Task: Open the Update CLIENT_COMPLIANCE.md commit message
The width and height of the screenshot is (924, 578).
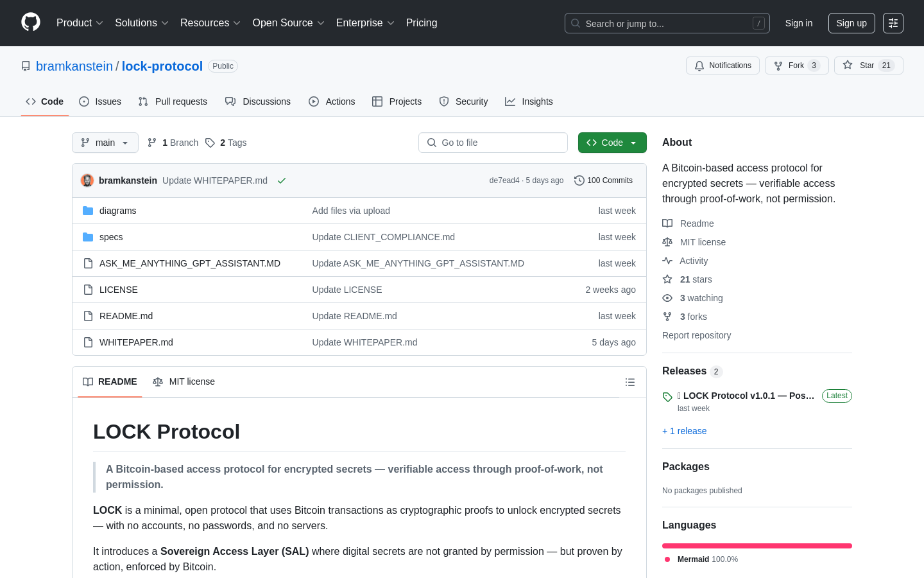Action: coord(384,237)
